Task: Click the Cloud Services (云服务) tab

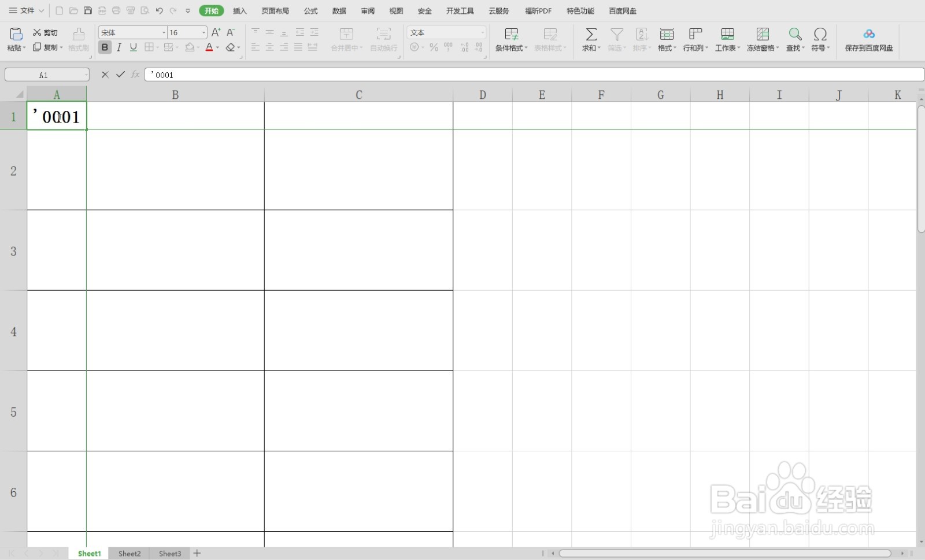Action: pos(499,11)
